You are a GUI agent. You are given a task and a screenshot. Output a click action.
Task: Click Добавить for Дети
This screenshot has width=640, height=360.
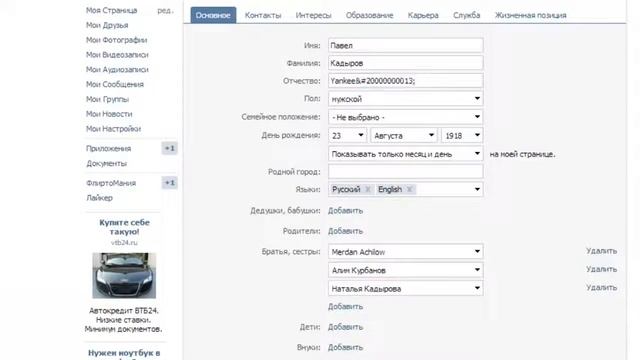tap(345, 327)
